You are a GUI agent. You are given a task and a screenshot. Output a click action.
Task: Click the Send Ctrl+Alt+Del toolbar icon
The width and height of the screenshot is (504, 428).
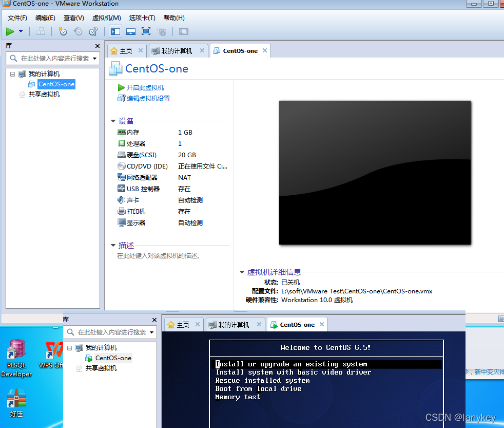[x=41, y=31]
